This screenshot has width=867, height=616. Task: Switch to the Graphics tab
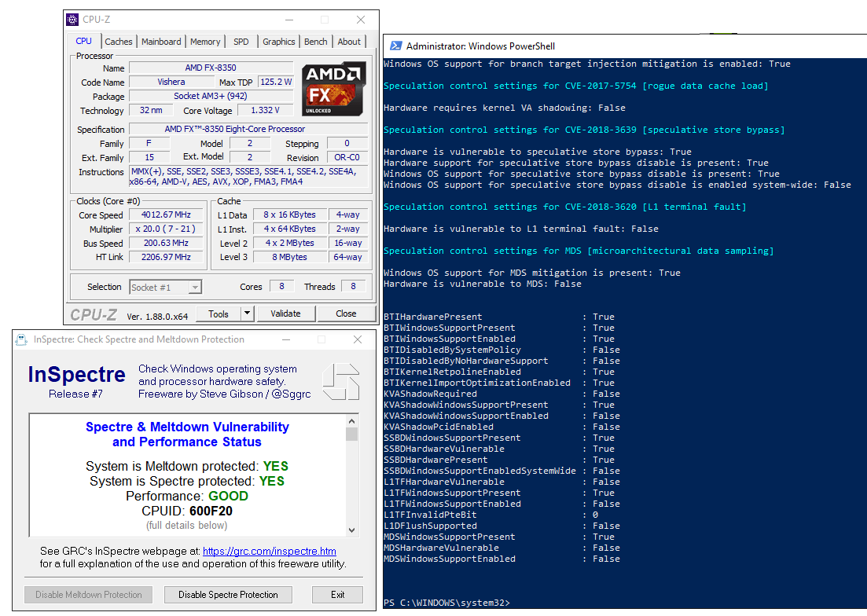[x=279, y=42]
